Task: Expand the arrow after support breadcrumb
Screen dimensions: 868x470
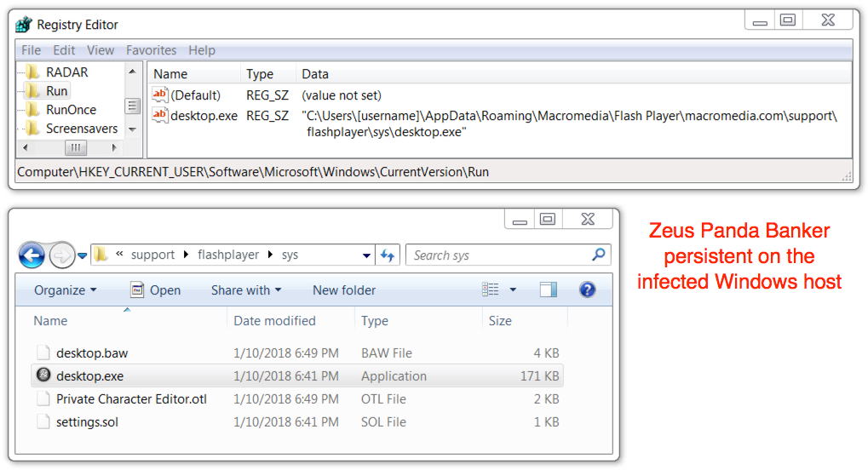Action: point(186,255)
